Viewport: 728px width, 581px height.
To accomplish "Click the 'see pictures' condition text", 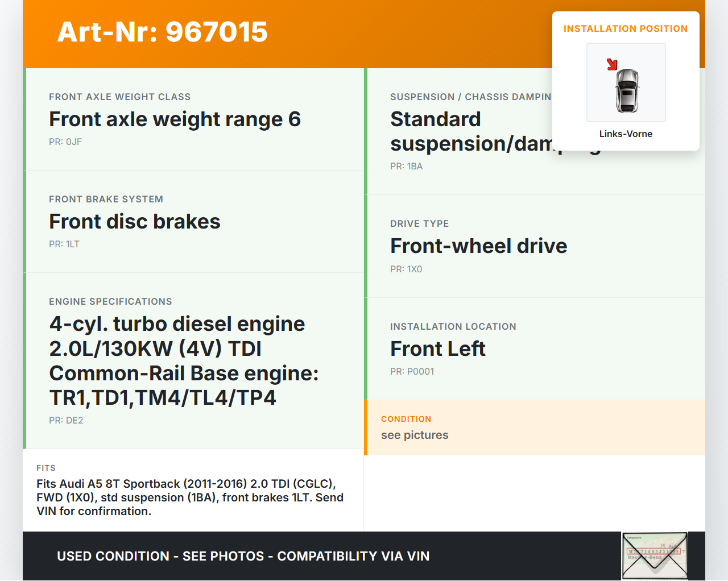I will [x=415, y=435].
